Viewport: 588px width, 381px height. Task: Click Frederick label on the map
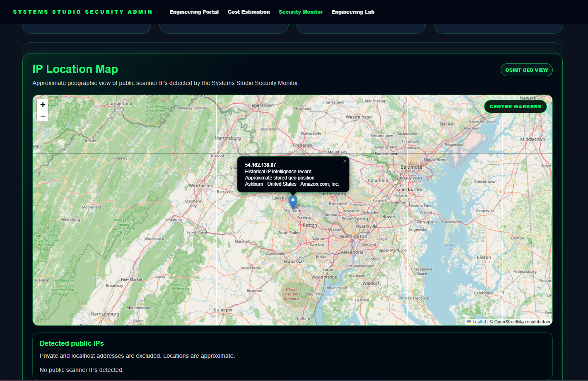click(x=302, y=145)
